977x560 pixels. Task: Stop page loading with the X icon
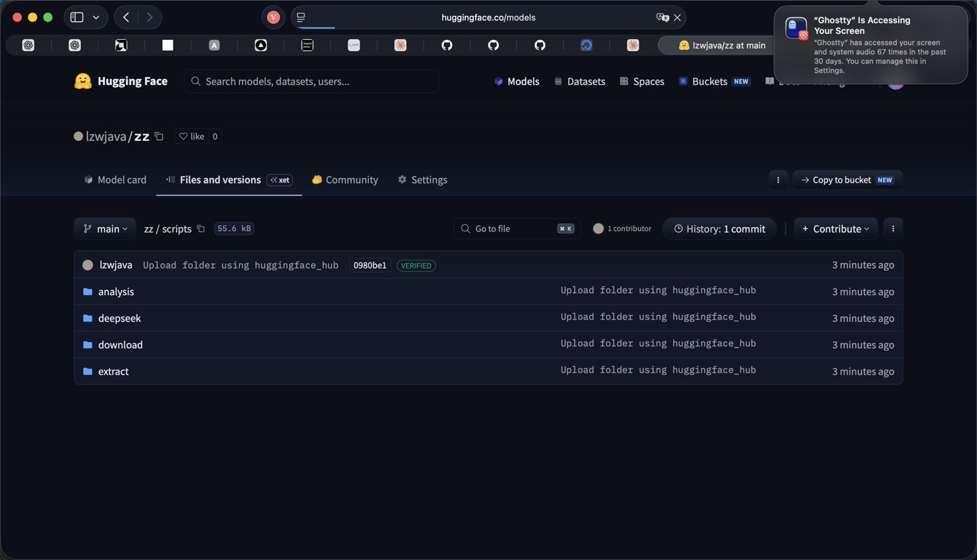pyautogui.click(x=677, y=17)
